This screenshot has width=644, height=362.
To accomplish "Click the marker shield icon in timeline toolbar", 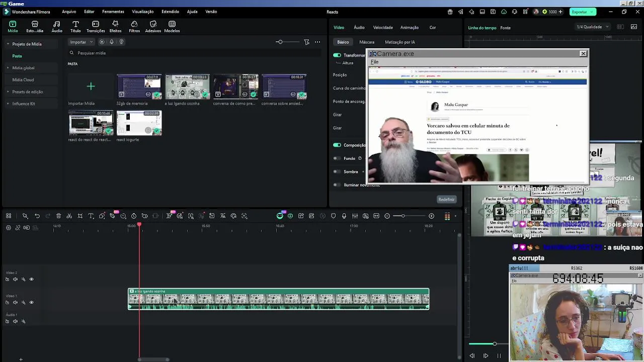I will [333, 216].
